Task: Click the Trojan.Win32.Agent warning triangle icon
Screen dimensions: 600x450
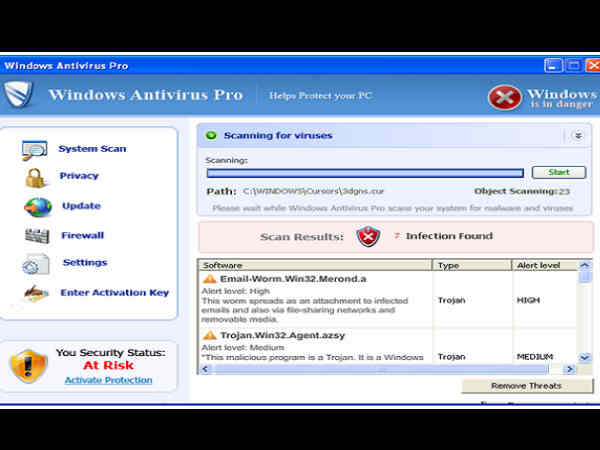Action: click(x=209, y=335)
